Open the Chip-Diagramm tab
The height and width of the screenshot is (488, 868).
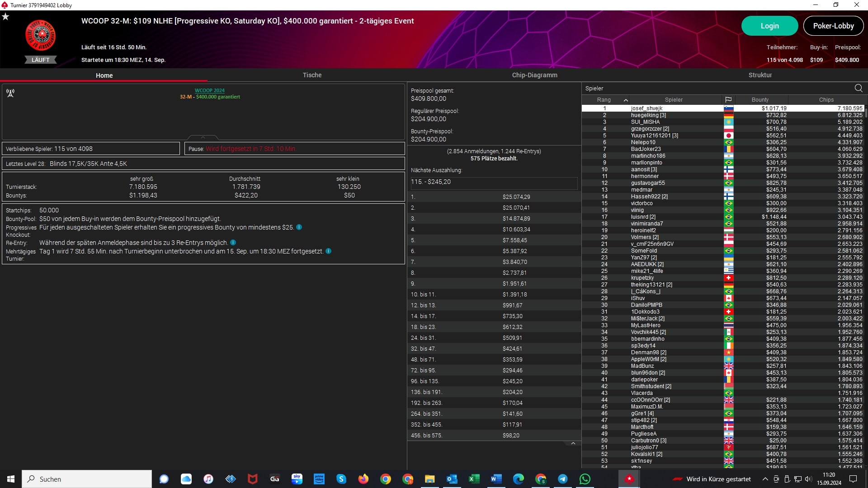534,75
